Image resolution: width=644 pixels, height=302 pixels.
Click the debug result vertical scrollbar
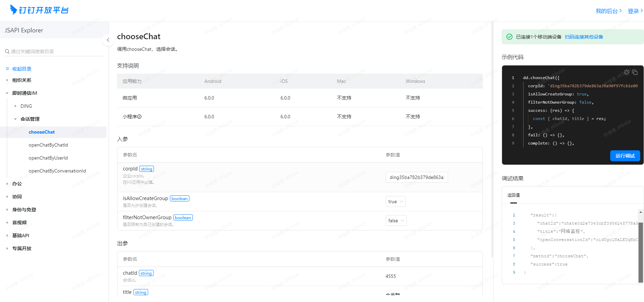tap(641, 252)
